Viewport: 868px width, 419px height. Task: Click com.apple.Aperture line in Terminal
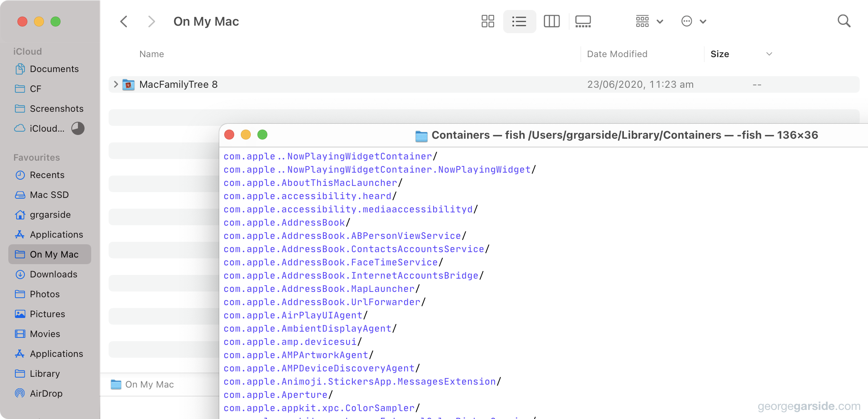coord(278,395)
